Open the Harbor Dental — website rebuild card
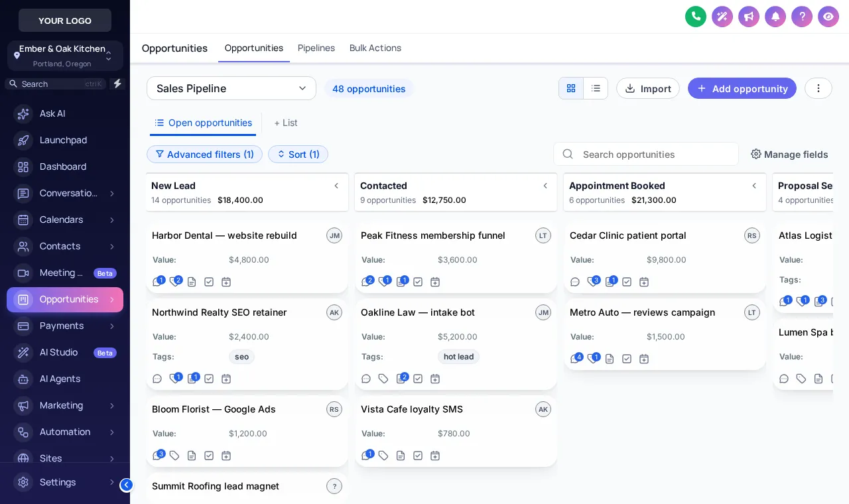Screen dimensions: 849x504 point(247,257)
